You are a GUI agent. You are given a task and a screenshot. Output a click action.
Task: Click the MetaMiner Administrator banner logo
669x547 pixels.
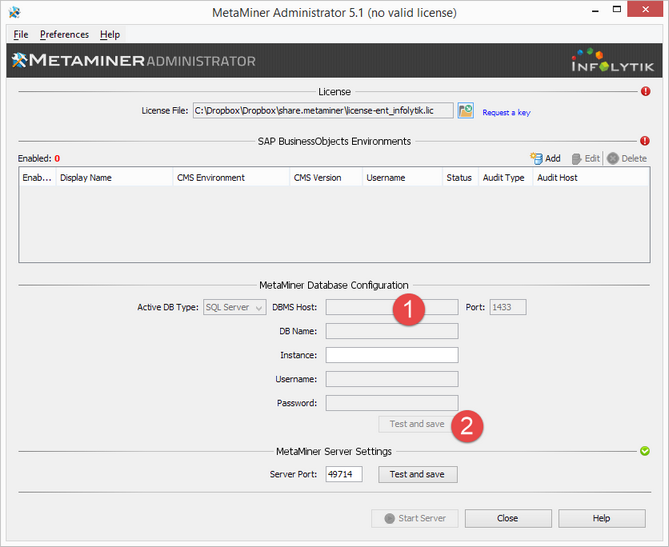[134, 61]
